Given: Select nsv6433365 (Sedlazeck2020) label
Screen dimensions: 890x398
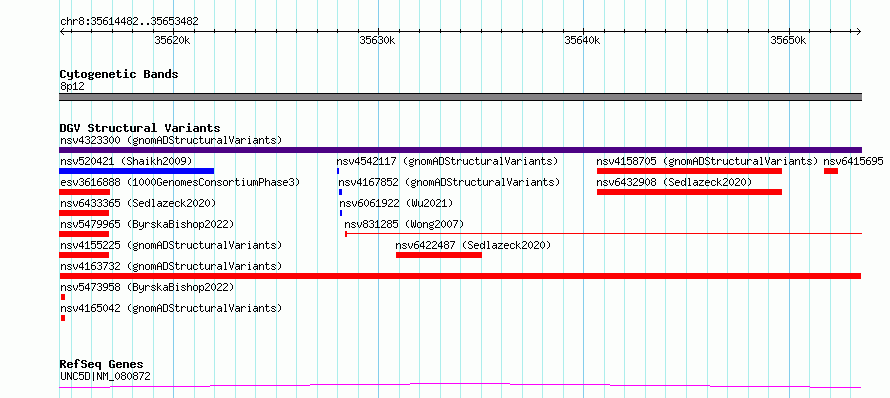Looking at the screenshot, I should pyautogui.click(x=138, y=203).
